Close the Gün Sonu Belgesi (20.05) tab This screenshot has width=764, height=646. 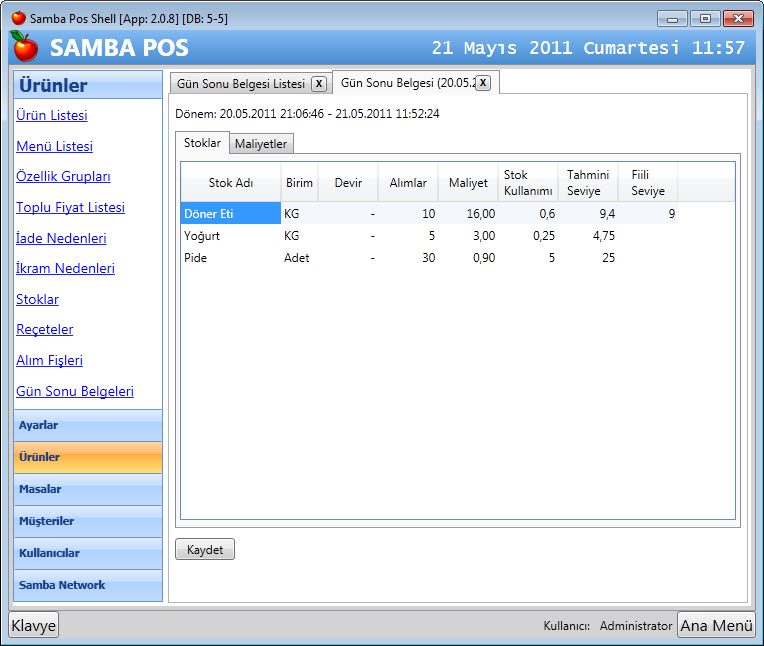pos(483,83)
